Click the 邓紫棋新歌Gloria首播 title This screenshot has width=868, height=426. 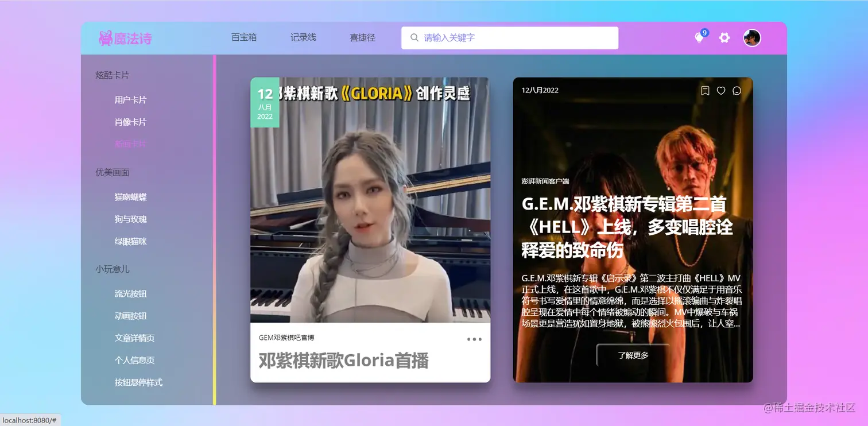coord(344,361)
